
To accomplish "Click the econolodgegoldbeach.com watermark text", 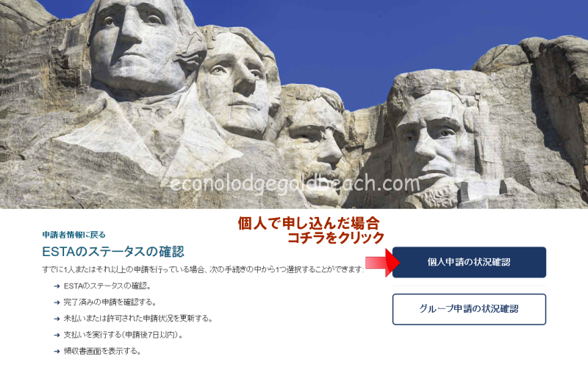I will tap(295, 184).
